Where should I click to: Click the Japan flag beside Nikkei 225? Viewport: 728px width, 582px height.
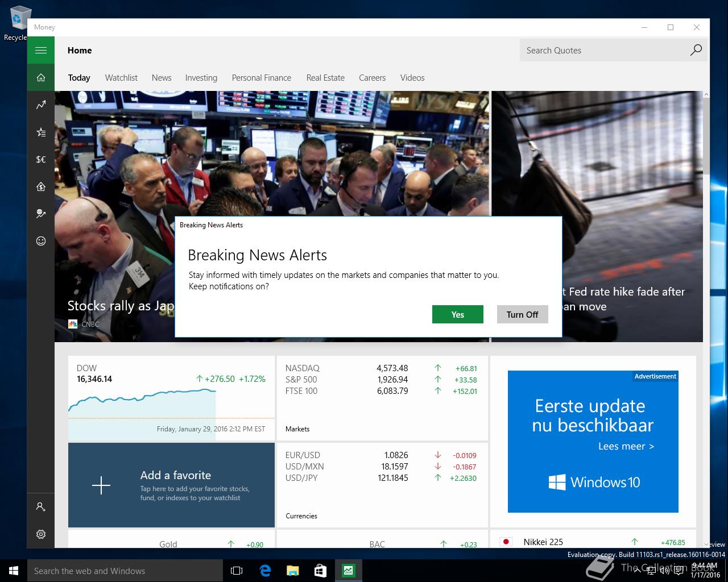point(506,542)
